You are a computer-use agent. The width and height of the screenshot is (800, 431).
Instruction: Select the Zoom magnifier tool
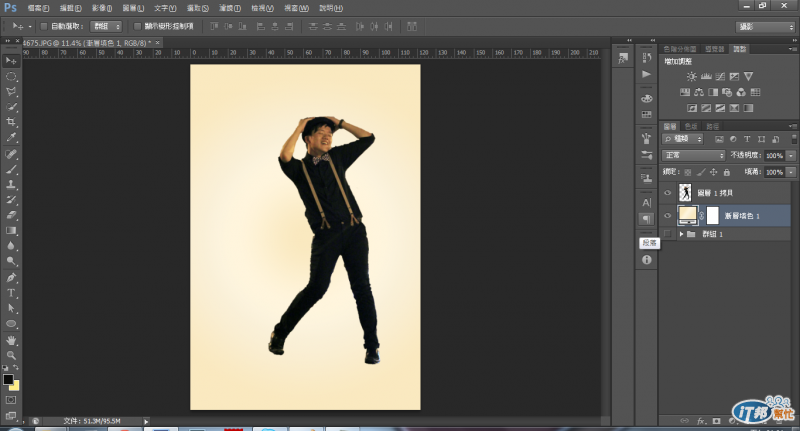12,356
